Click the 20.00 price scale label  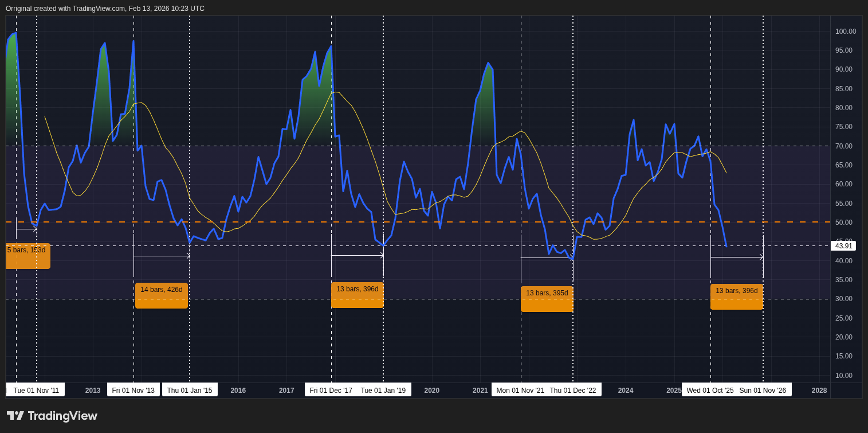844,337
